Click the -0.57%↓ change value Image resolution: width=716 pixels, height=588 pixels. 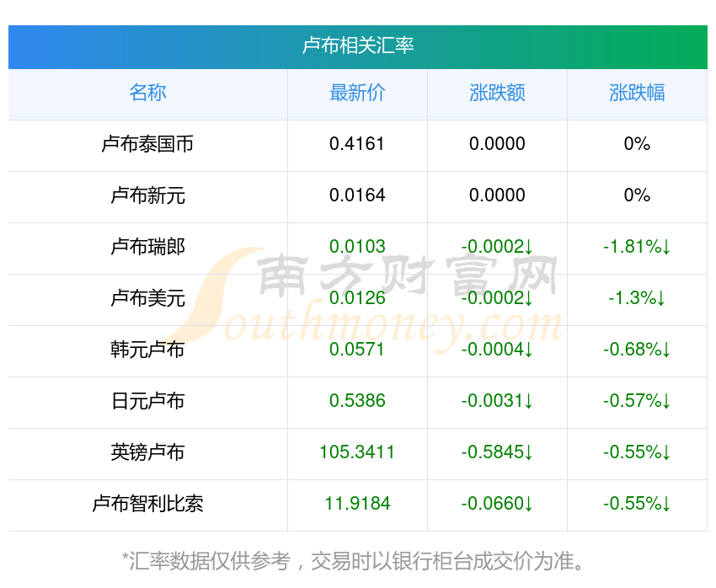(x=637, y=401)
